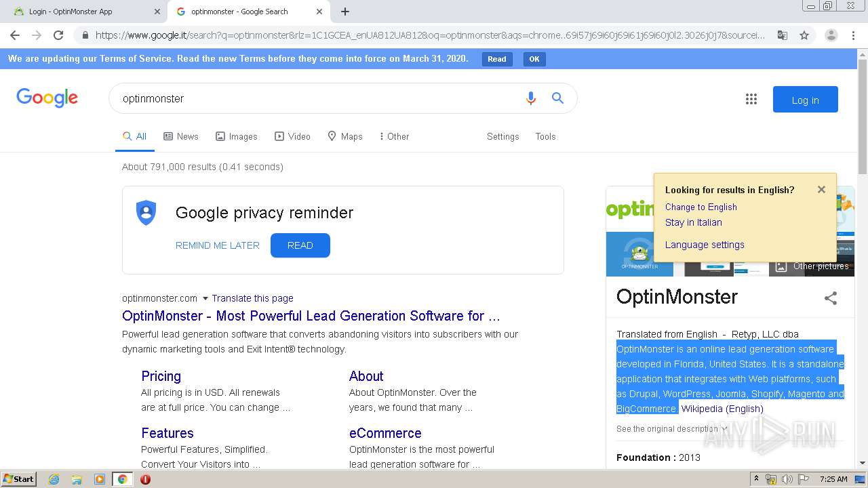Click in the Google search box
868x488 pixels.
319,98
